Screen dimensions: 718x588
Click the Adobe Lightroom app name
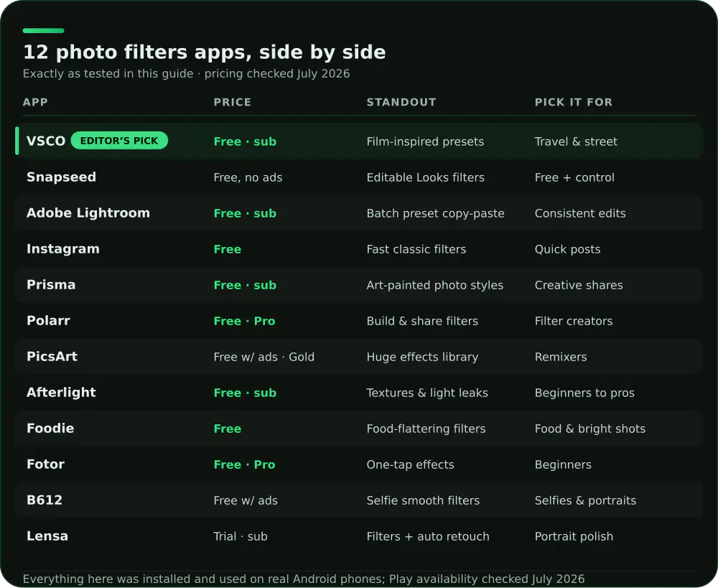88,213
